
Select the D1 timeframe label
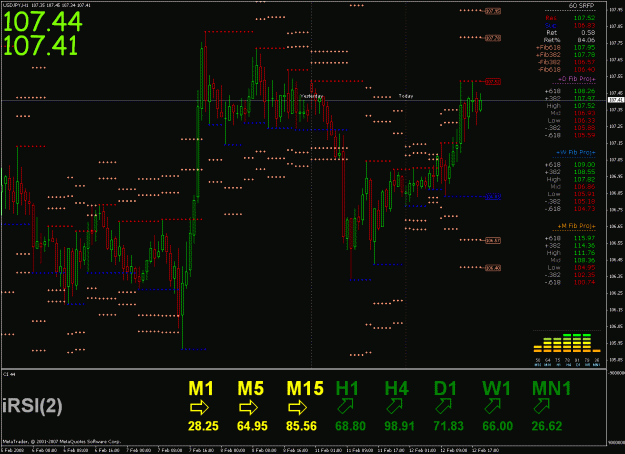[x=445, y=388]
